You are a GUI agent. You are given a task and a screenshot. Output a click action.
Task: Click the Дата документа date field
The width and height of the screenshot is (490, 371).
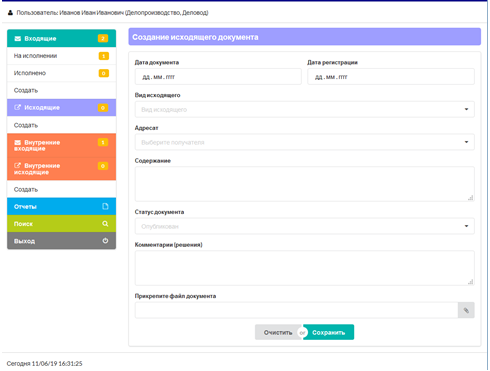pyautogui.click(x=218, y=77)
